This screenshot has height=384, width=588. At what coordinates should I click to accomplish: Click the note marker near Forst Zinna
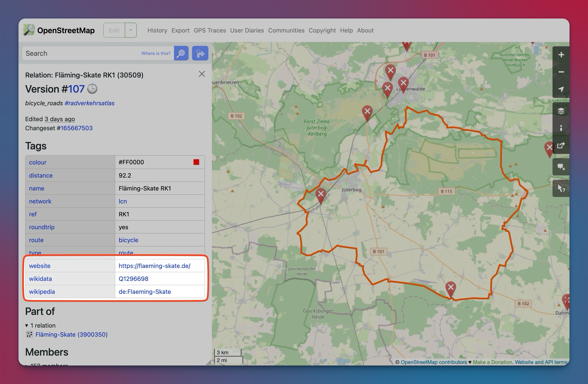click(x=367, y=113)
